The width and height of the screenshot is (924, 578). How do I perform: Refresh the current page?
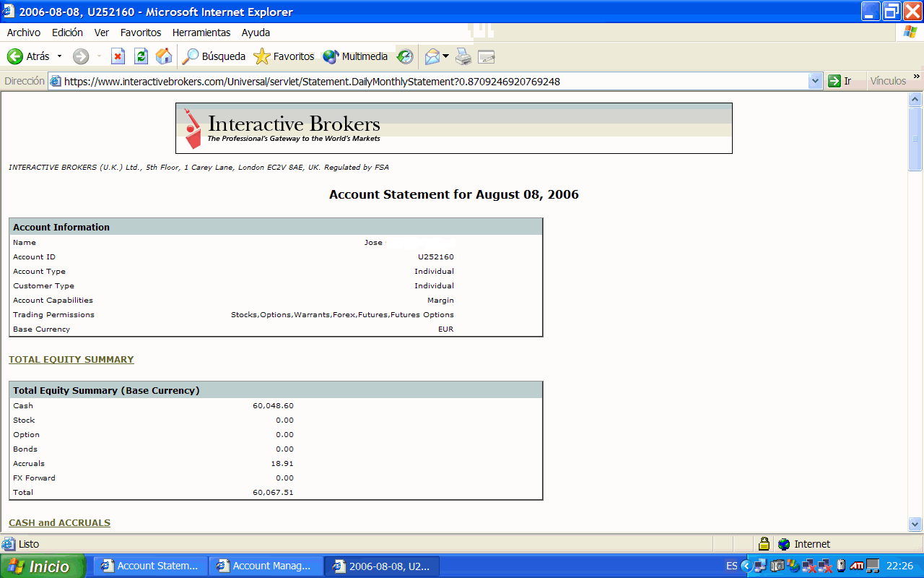141,56
